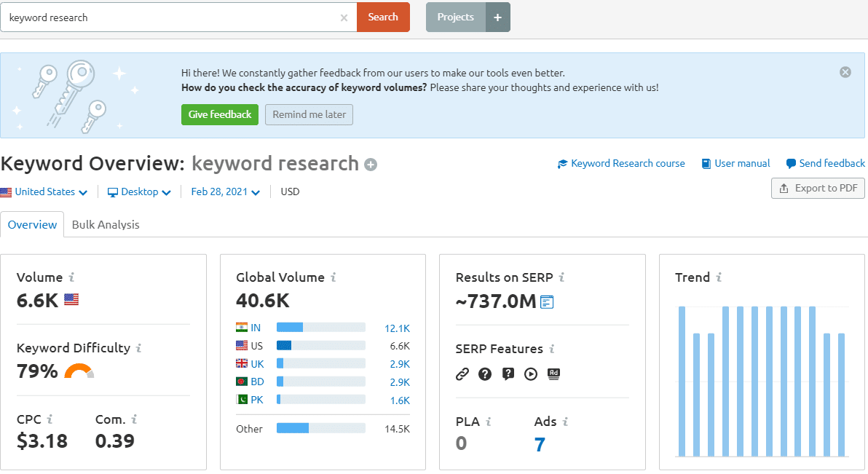Expand the United States country dropdown

coord(44,192)
